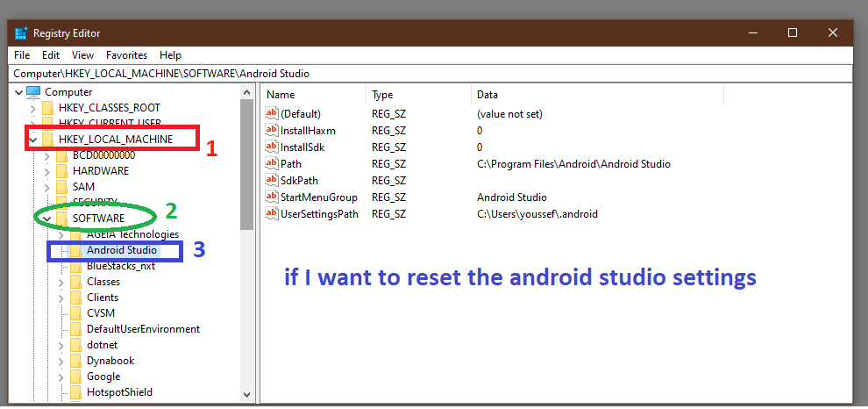868x409 pixels.
Task: Open the Edit menu
Action: click(x=51, y=55)
